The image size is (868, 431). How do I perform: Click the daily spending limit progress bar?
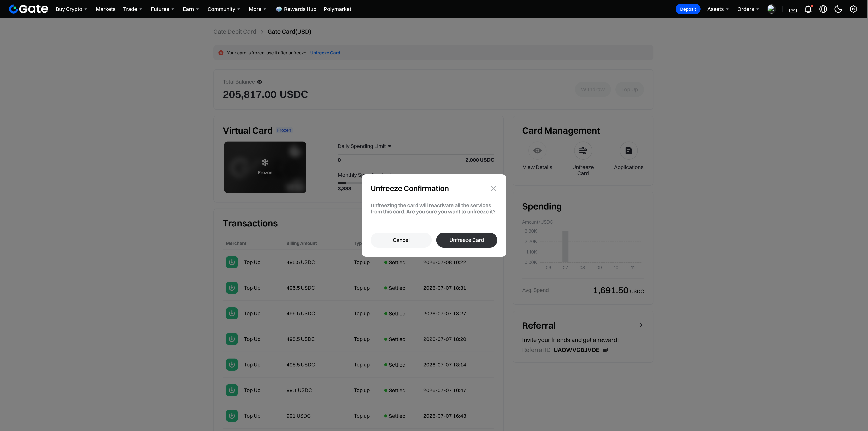(416, 155)
